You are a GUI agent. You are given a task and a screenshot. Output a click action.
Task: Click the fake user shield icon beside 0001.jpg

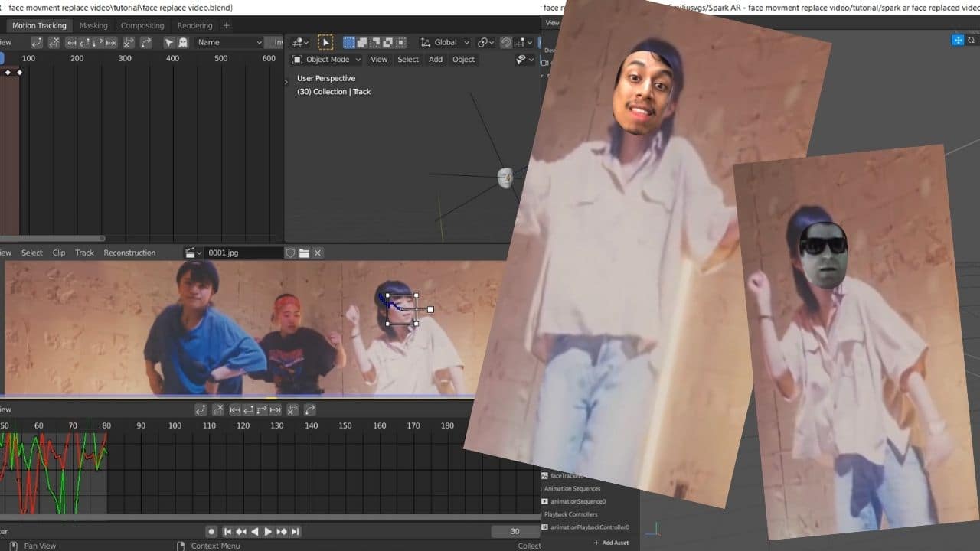coord(290,253)
